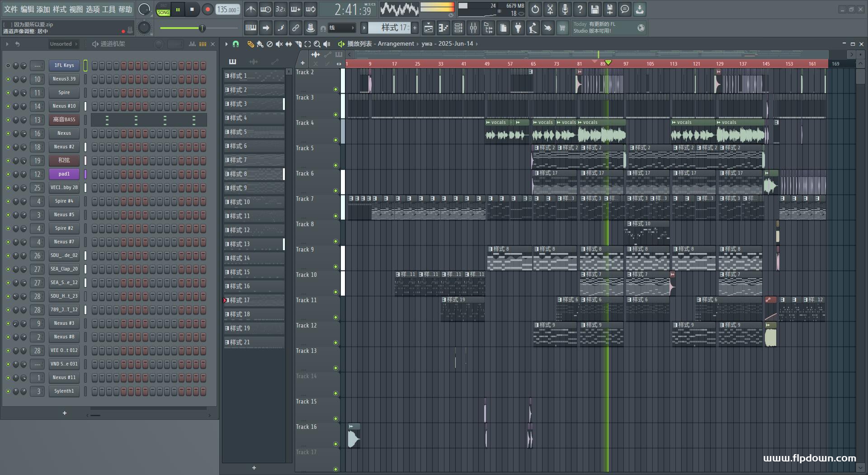Toggle Track 12 mute switch
Viewport: 868px width, 475px height.
[x=335, y=342]
